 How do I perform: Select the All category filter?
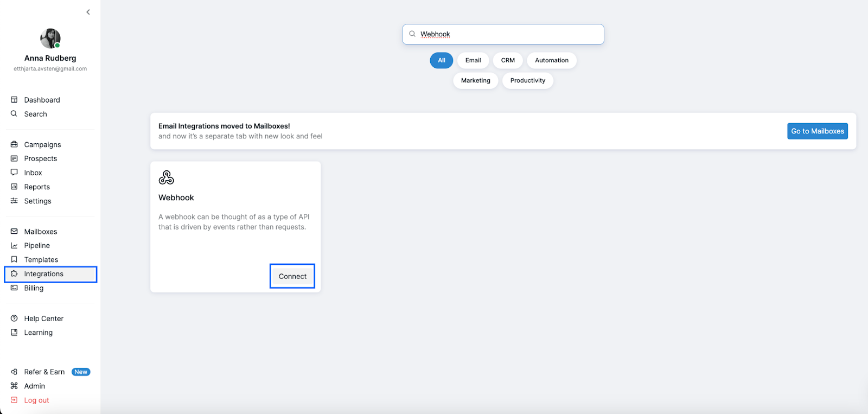tap(441, 60)
